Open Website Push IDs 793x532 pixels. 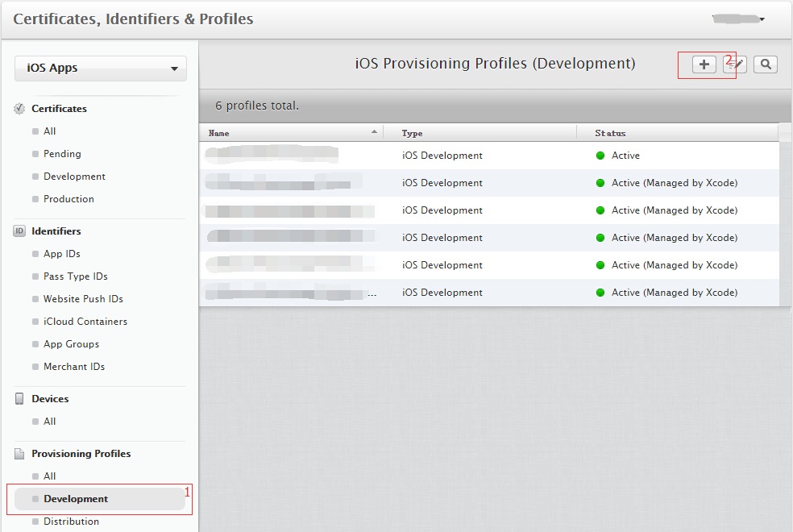(x=84, y=299)
